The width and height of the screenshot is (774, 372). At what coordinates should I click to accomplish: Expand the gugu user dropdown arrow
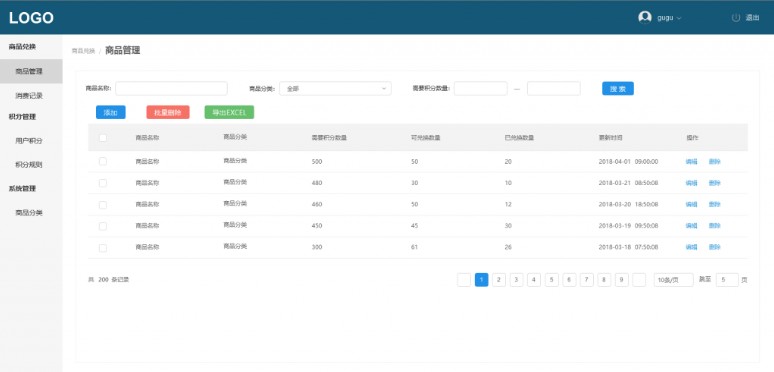(x=679, y=18)
